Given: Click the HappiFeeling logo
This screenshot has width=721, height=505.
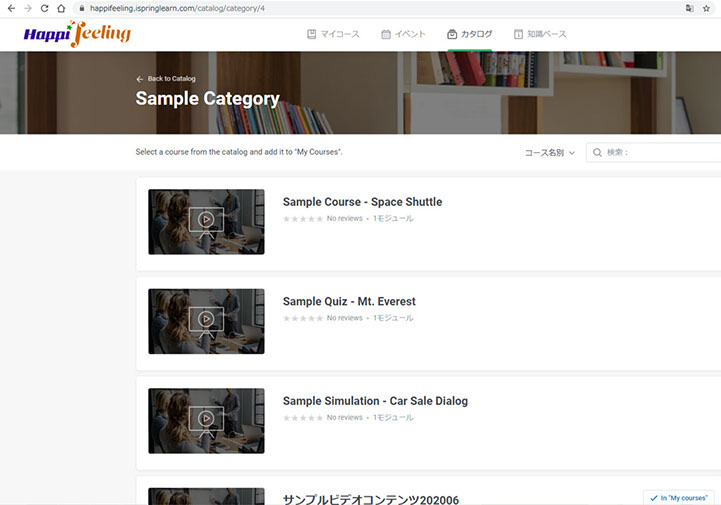Looking at the screenshot, I should [77, 34].
